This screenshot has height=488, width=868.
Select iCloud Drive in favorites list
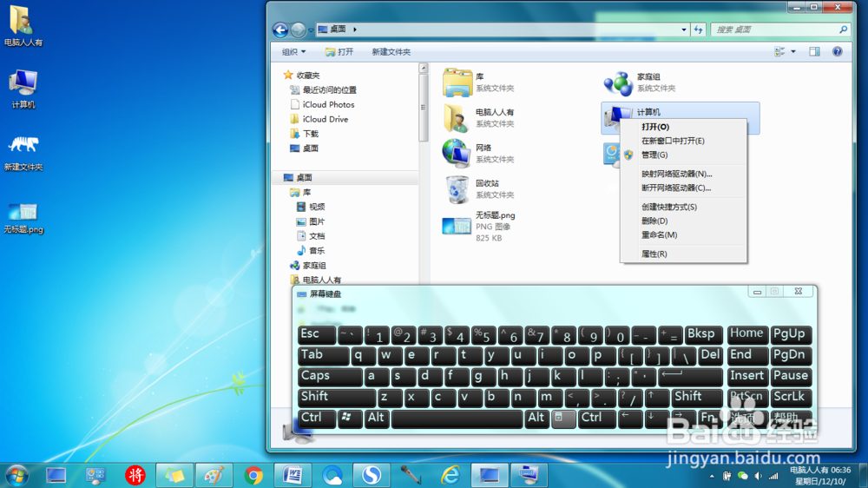[325, 119]
